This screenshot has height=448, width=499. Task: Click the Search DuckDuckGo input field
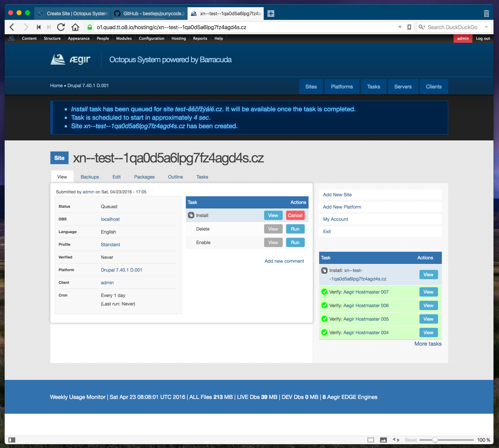point(452,27)
